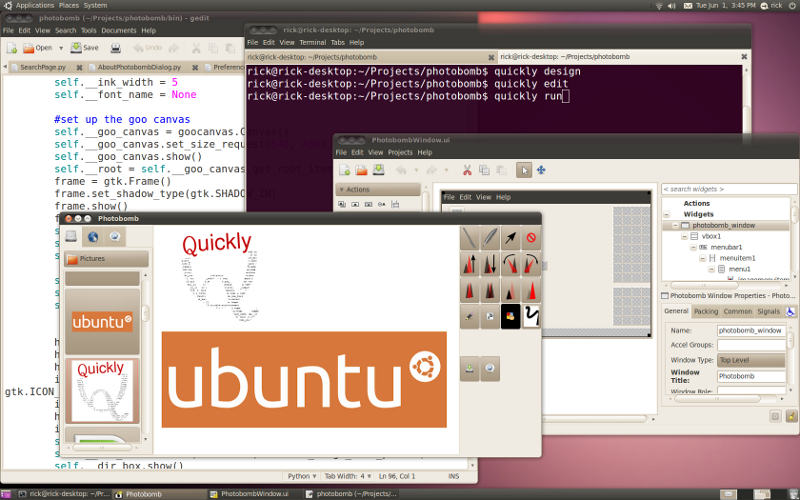
Task: Open the Tab Width dropdown in gedit status bar
Action: [x=348, y=476]
